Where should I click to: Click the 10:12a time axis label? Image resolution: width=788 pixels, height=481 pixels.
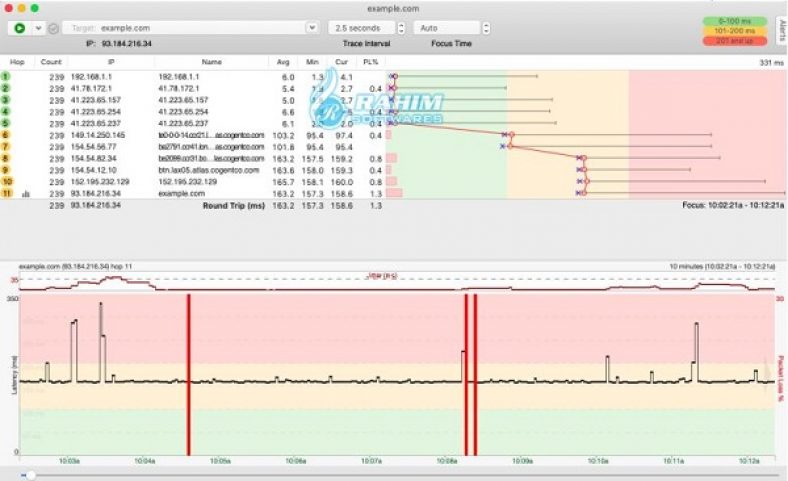click(x=749, y=461)
